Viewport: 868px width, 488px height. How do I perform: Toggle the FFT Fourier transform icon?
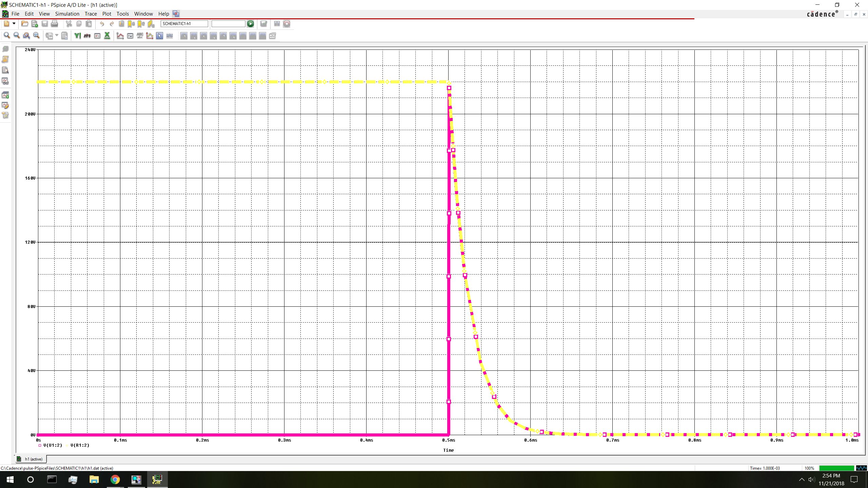tap(87, 36)
